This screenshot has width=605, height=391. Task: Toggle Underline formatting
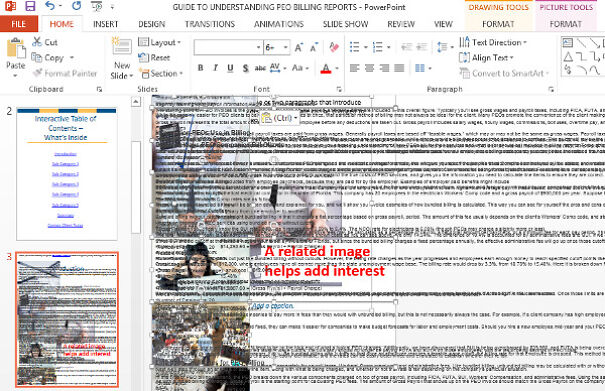[230, 68]
